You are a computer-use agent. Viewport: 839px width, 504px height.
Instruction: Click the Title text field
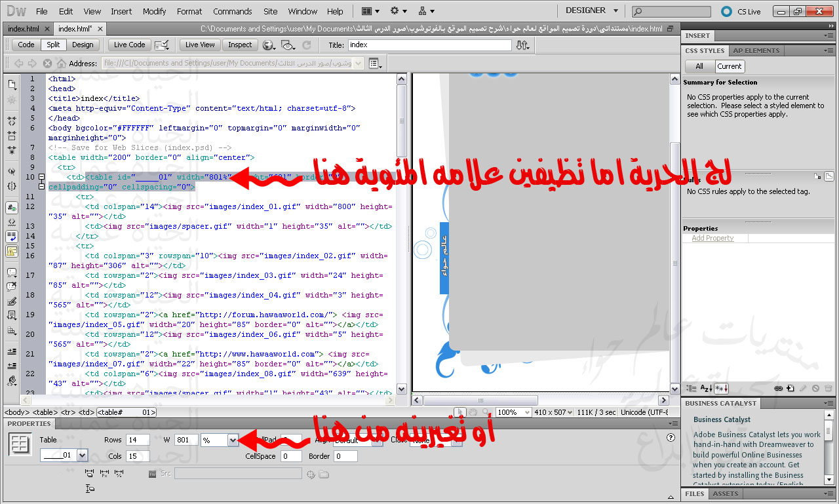(429, 45)
